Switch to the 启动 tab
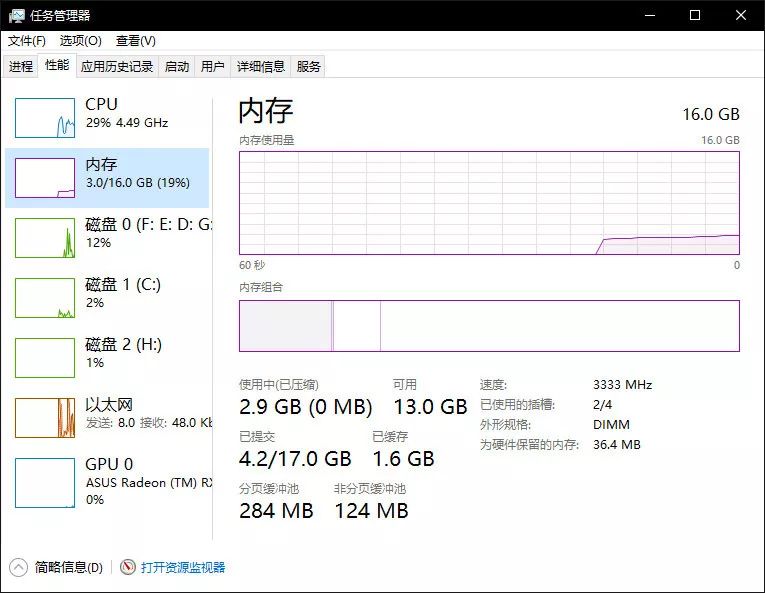The width and height of the screenshot is (765, 593). (x=177, y=67)
